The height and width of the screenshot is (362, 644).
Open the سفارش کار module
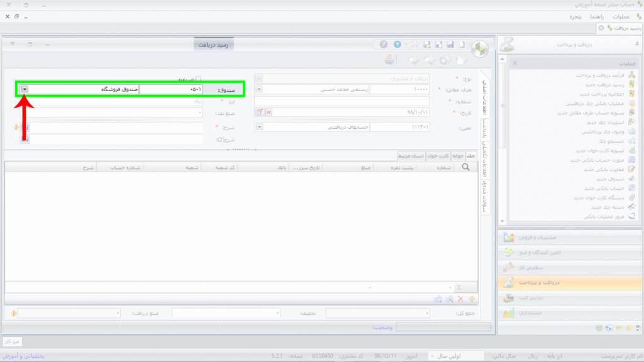click(x=570, y=268)
